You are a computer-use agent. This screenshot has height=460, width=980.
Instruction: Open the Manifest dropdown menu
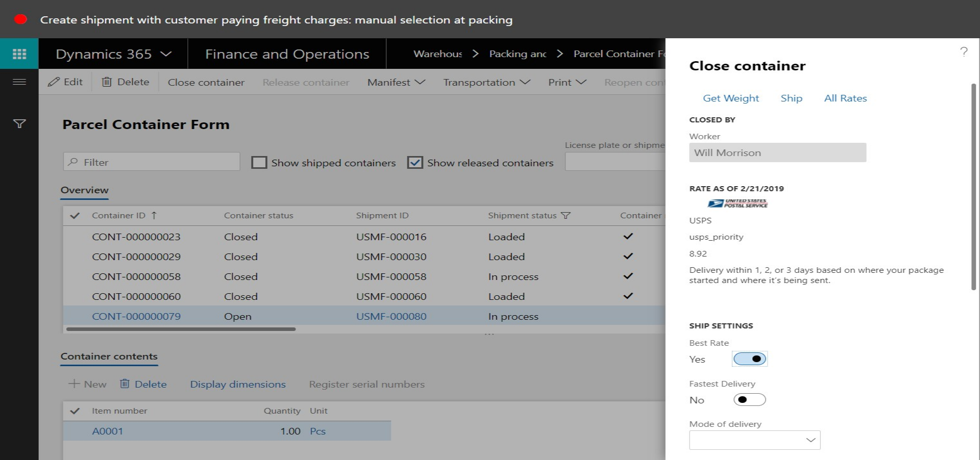click(x=396, y=82)
